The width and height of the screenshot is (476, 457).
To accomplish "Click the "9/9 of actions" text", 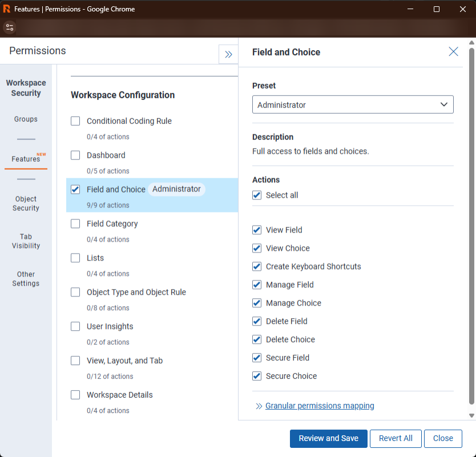I will pos(108,206).
